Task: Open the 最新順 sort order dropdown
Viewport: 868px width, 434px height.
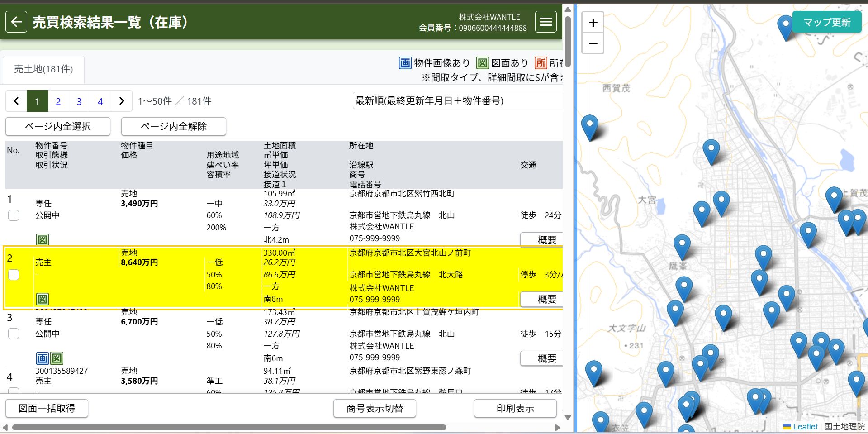Action: pos(457,100)
